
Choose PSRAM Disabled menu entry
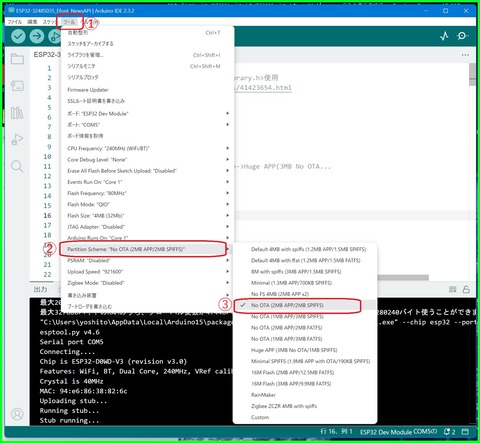click(147, 261)
